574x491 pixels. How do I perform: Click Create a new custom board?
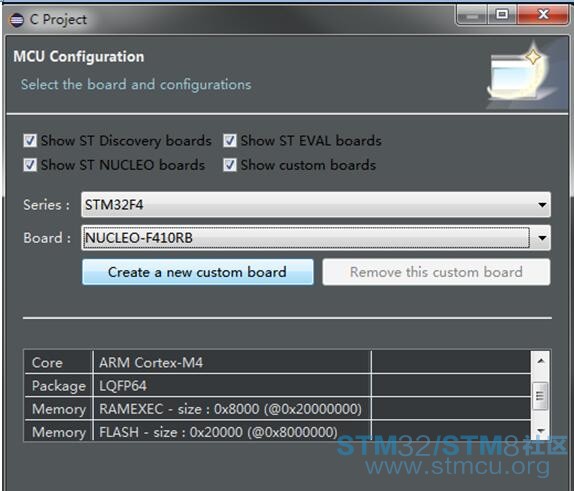coord(198,272)
